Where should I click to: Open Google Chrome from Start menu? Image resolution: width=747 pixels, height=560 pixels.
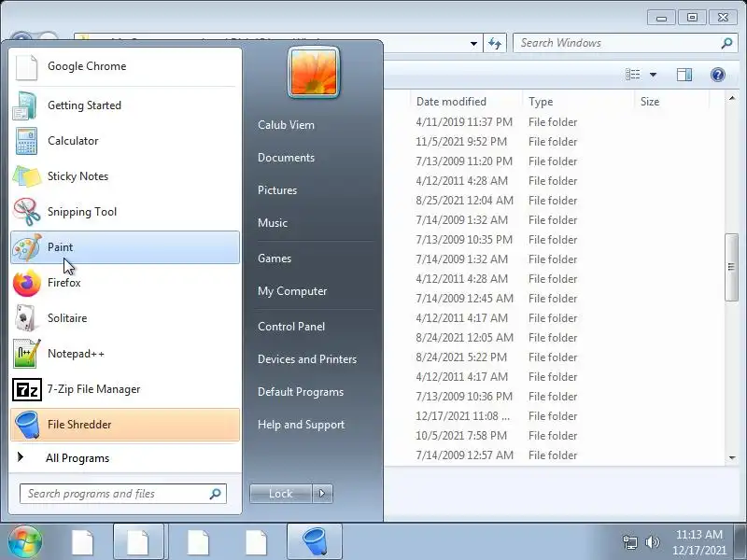[125, 66]
